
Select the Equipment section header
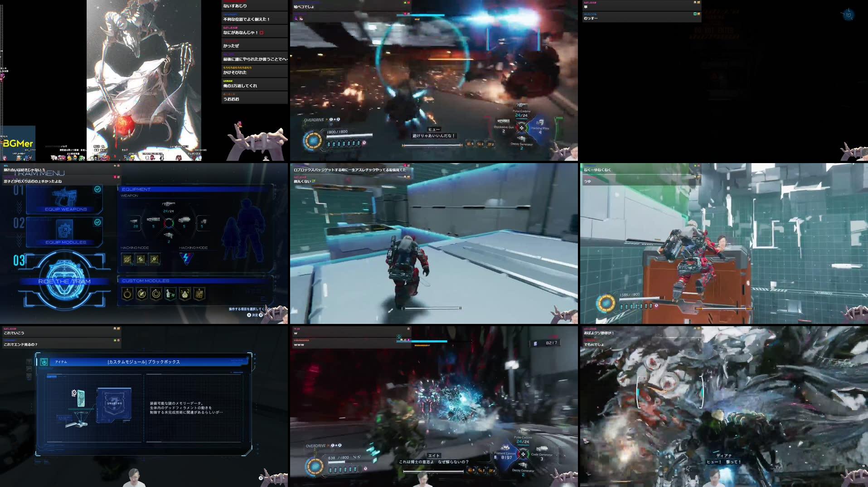136,189
